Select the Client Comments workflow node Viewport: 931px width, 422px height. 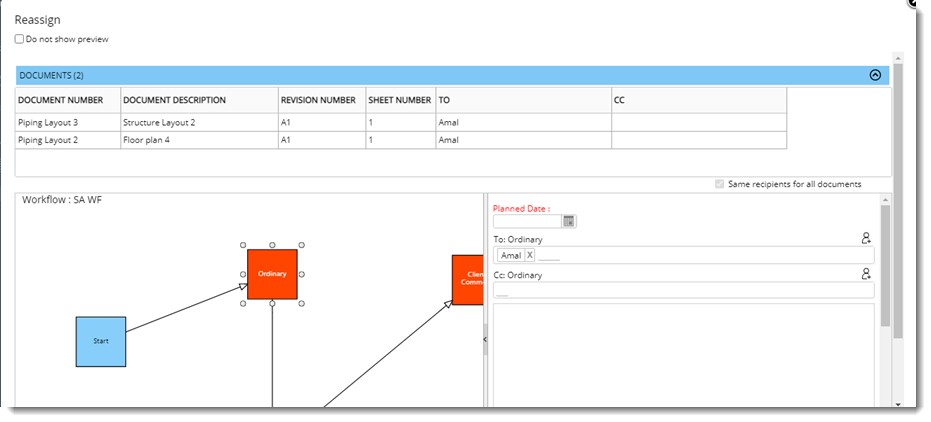[x=468, y=280]
